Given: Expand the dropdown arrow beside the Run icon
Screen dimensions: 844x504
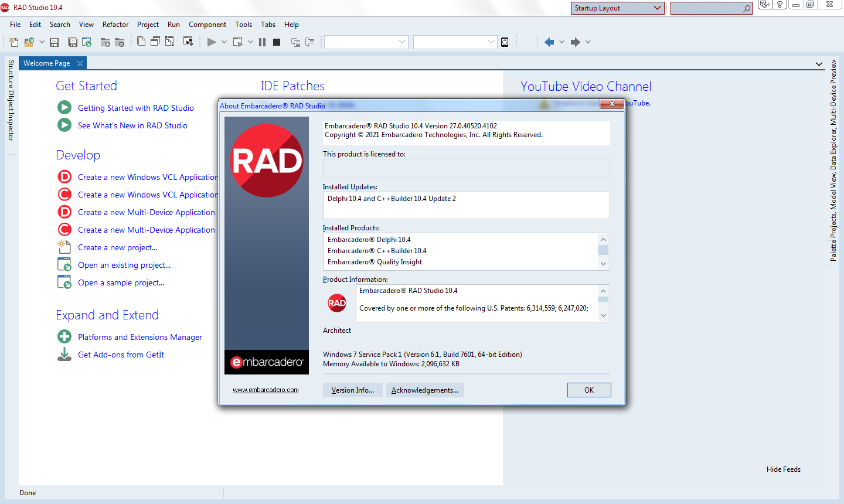Looking at the screenshot, I should (x=224, y=42).
